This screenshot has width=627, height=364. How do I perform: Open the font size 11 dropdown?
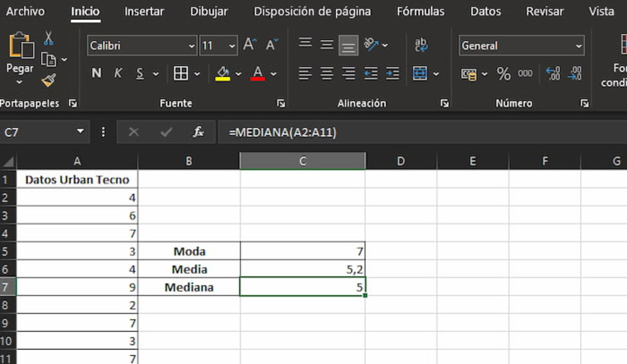coord(232,46)
